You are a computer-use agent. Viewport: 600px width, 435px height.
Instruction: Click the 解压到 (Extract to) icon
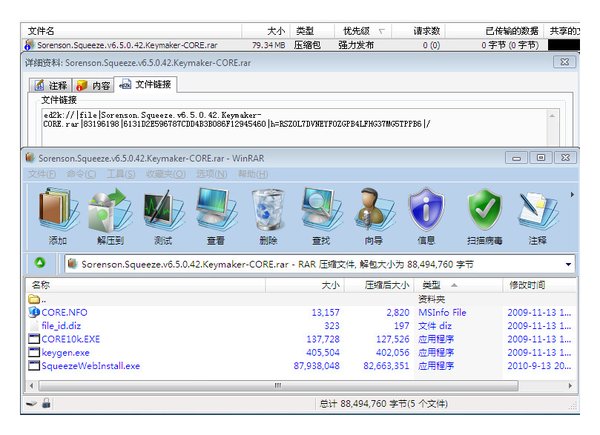pyautogui.click(x=110, y=210)
